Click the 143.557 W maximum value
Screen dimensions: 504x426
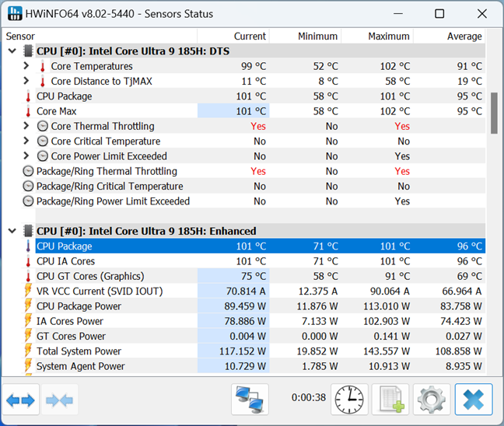click(387, 351)
